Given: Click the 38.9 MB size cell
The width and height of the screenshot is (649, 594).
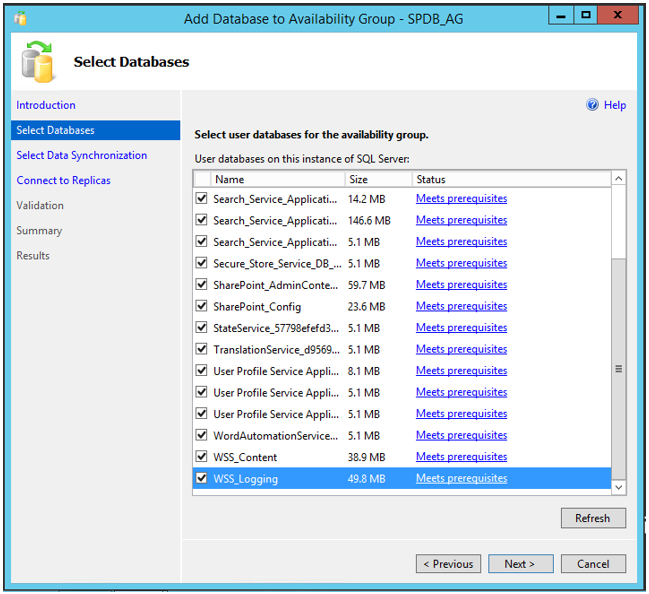Looking at the screenshot, I should pos(366,457).
